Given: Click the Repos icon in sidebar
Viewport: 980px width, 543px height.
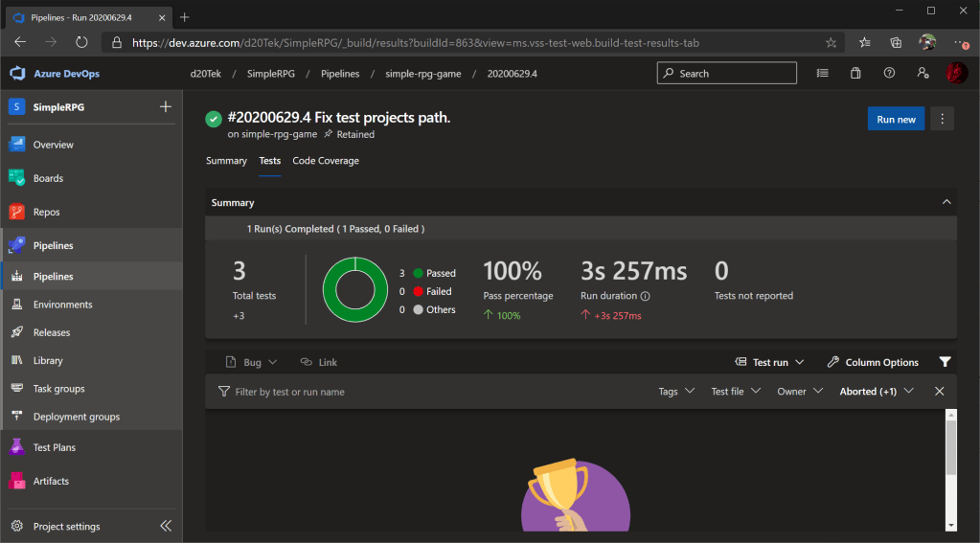Looking at the screenshot, I should (16, 212).
